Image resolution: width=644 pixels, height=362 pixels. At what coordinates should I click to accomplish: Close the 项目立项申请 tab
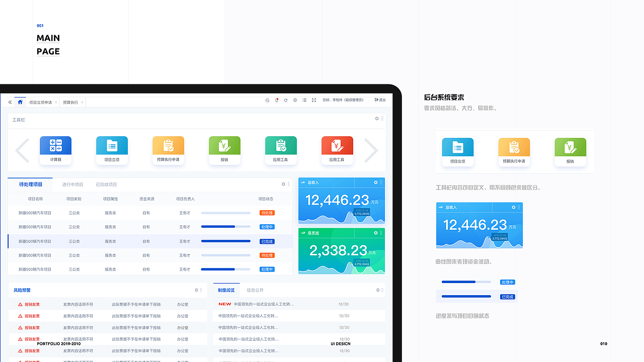[x=56, y=103]
